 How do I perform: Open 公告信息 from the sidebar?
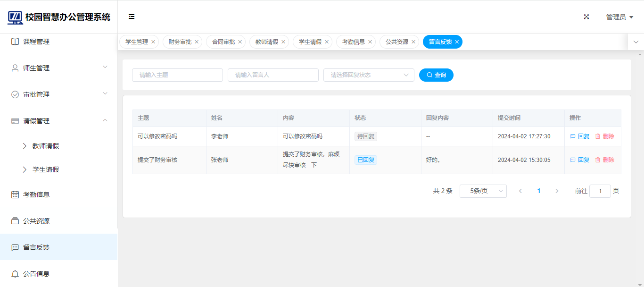[36, 274]
